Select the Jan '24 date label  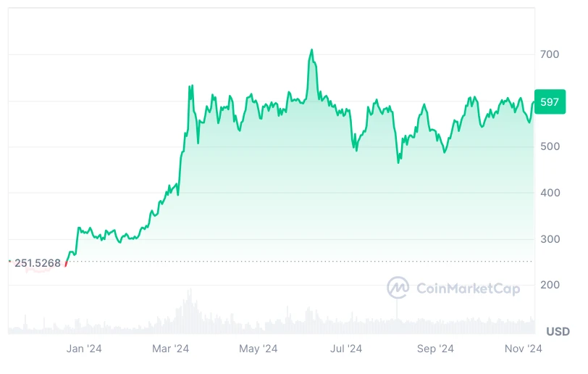tap(84, 349)
